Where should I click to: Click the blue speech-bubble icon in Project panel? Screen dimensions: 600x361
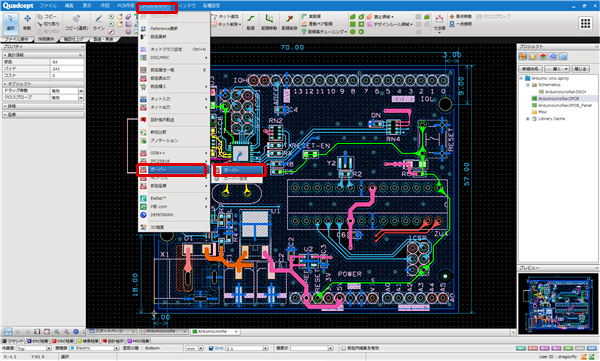click(553, 57)
